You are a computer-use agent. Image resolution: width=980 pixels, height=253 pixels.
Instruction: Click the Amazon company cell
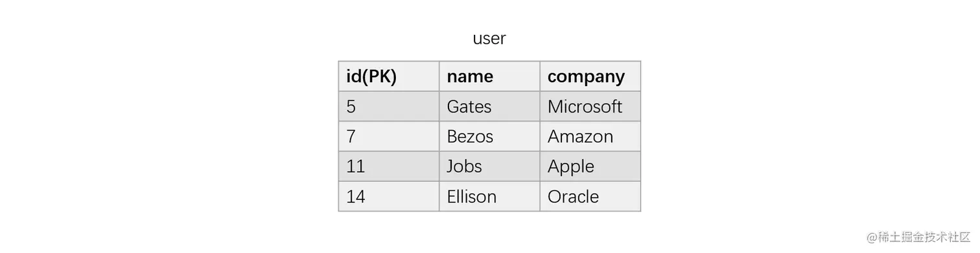[x=590, y=137]
